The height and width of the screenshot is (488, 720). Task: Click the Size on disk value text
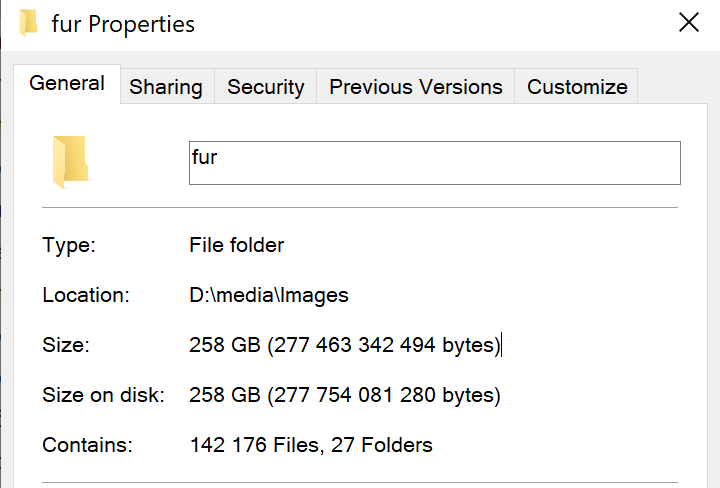[x=344, y=395]
